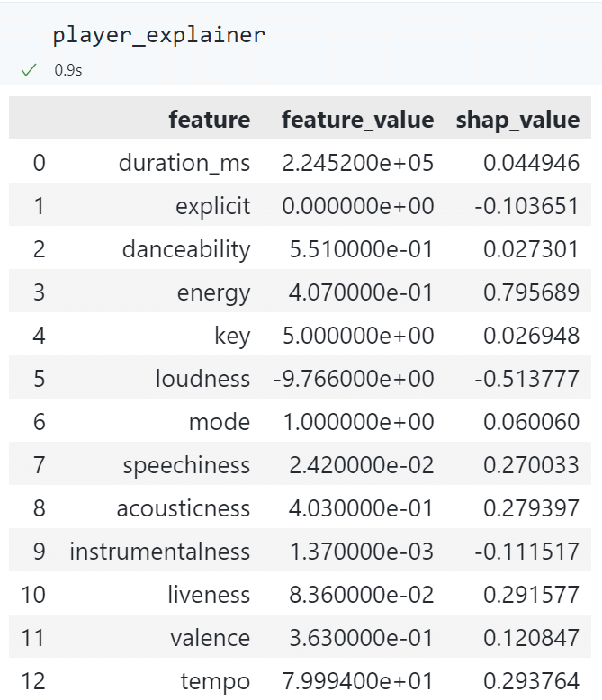Image resolution: width=602 pixels, height=700 pixels.
Task: Click the 0.9s execution time label
Action: pos(67,70)
